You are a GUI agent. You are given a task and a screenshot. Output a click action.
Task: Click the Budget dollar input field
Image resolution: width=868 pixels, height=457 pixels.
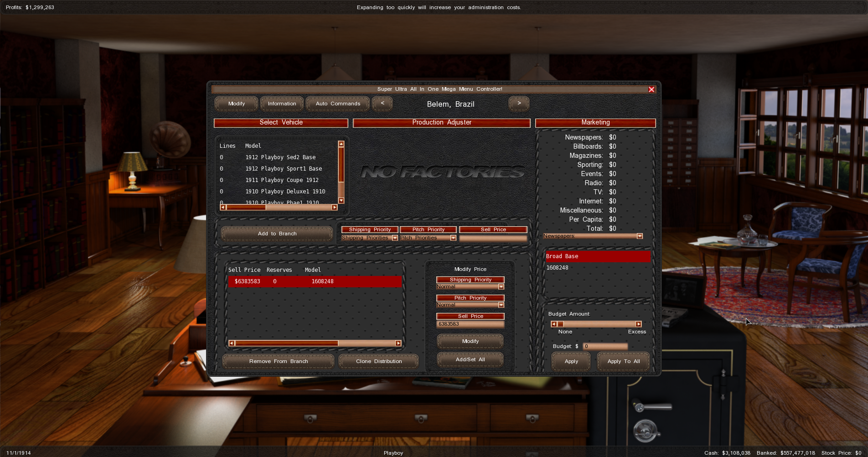point(605,347)
